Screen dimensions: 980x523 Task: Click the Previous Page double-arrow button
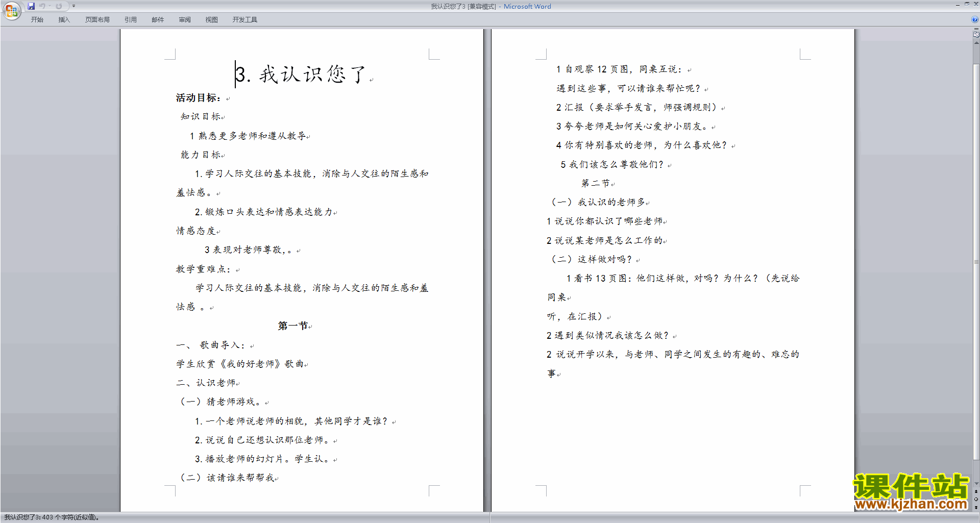pyautogui.click(x=976, y=492)
